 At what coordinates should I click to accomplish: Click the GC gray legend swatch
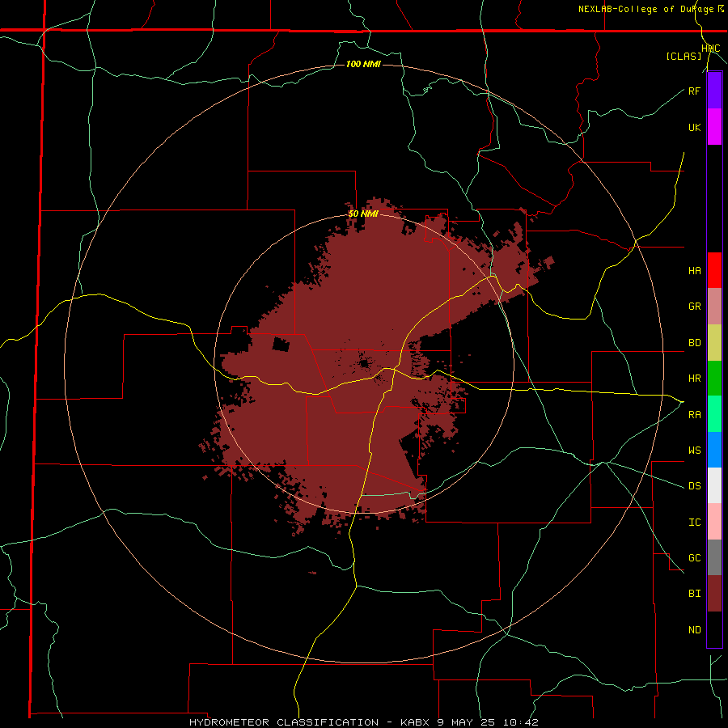(x=714, y=557)
